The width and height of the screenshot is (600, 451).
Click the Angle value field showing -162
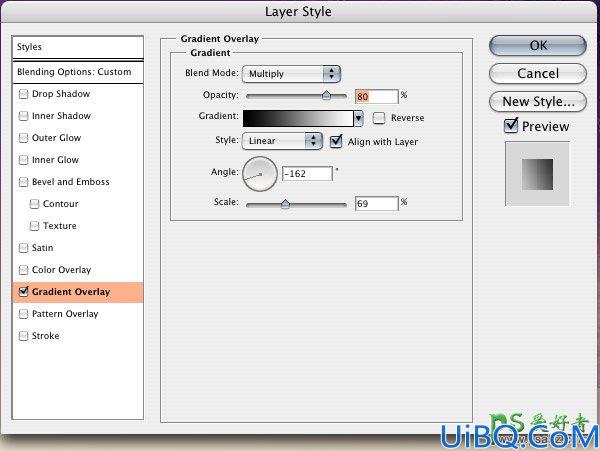[307, 174]
